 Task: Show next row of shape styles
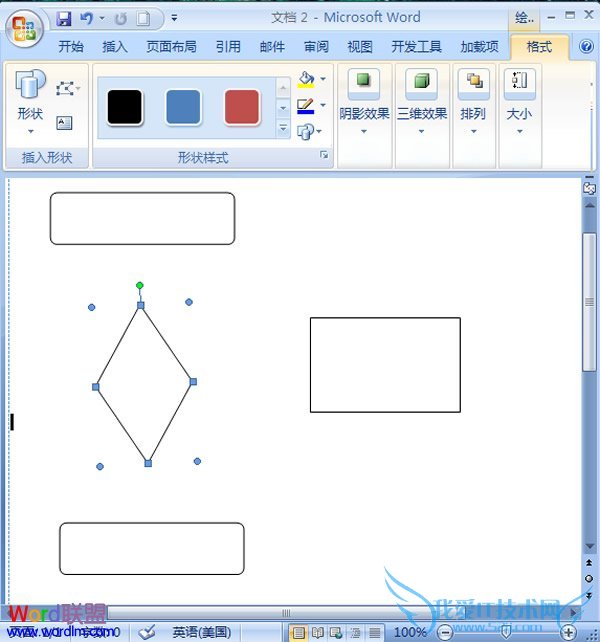click(x=283, y=108)
